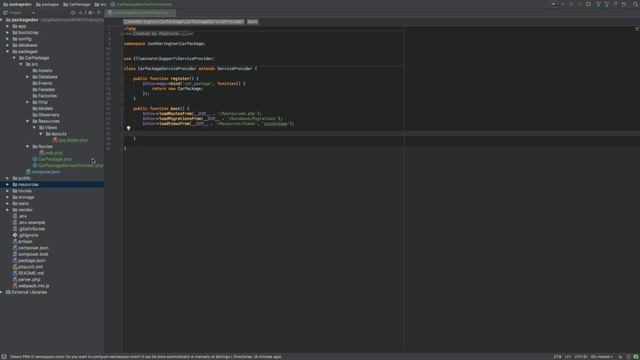The width and height of the screenshot is (640, 360).
Task: Open Project panel settings gear icon
Action: tap(90, 13)
